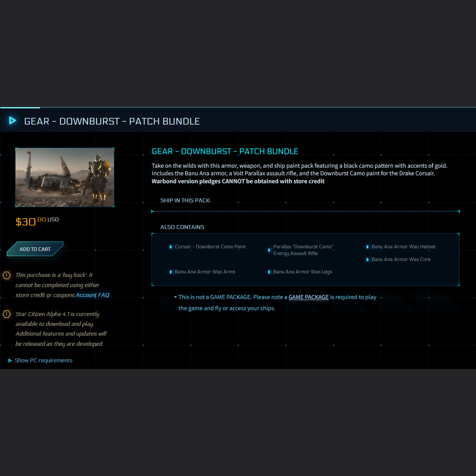
Task: Click bullet icon next to Wao Core
Action: pyautogui.click(x=367, y=259)
